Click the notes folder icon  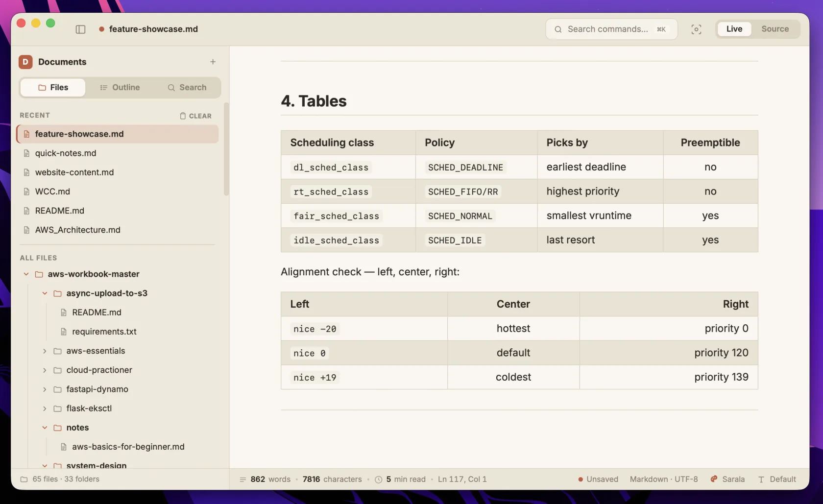(x=58, y=428)
